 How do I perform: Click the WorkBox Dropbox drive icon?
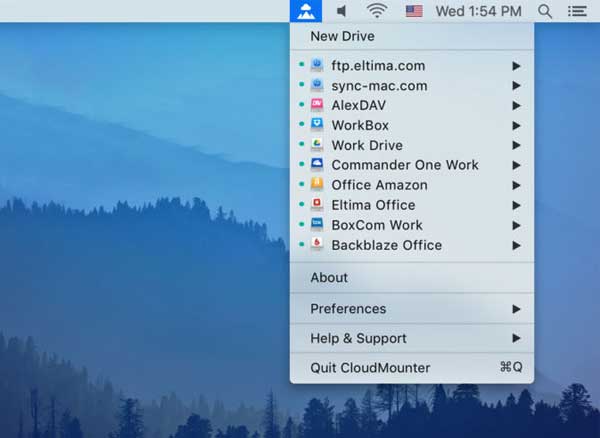(317, 125)
